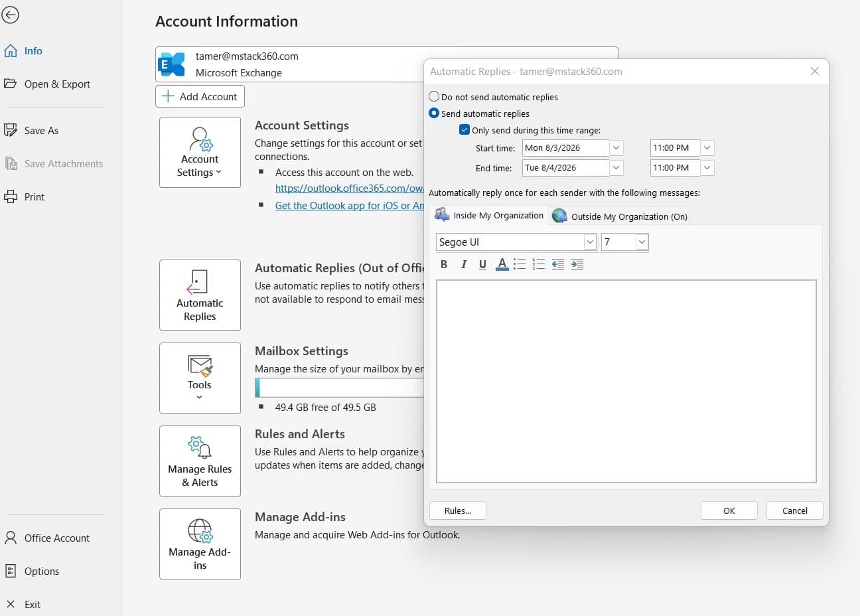860x616 pixels.
Task: Switch to Outside My Organization (On) tab
Action: point(620,216)
